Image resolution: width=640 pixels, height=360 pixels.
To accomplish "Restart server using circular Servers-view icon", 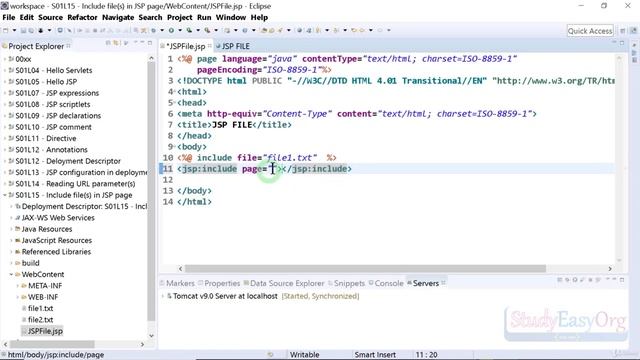I will click(575, 280).
